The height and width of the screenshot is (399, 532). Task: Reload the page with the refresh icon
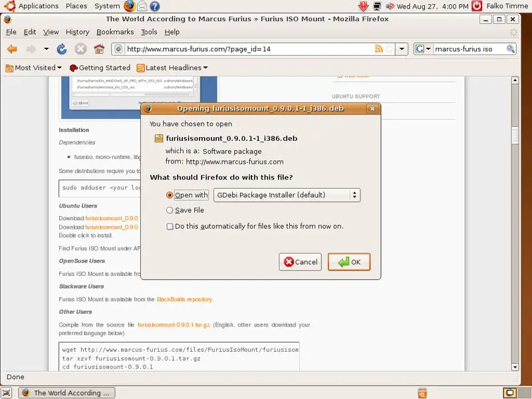(62, 49)
